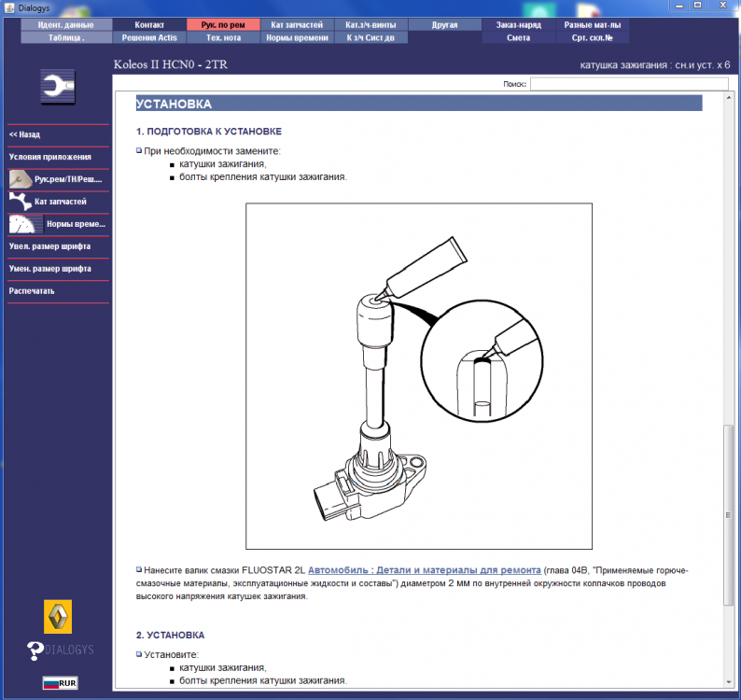
Task: Open the Контакт tab
Action: 149,24
